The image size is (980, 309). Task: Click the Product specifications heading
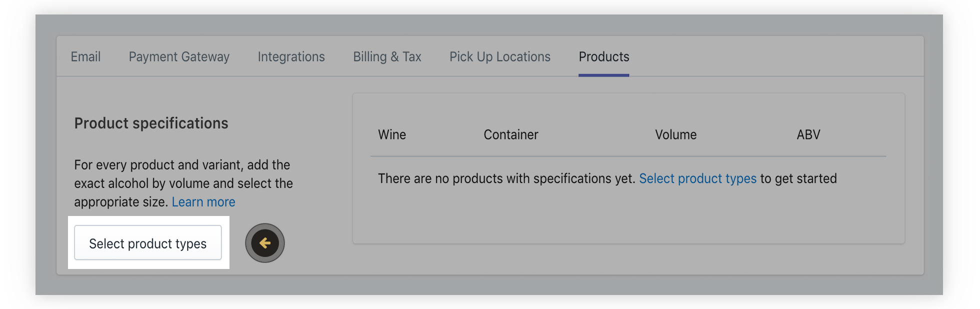(x=151, y=123)
